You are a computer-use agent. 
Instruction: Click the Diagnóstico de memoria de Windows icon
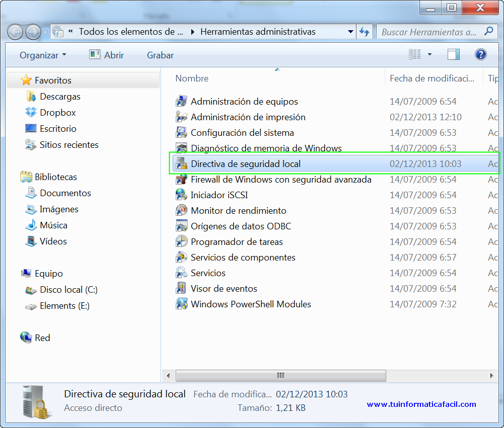click(x=181, y=148)
